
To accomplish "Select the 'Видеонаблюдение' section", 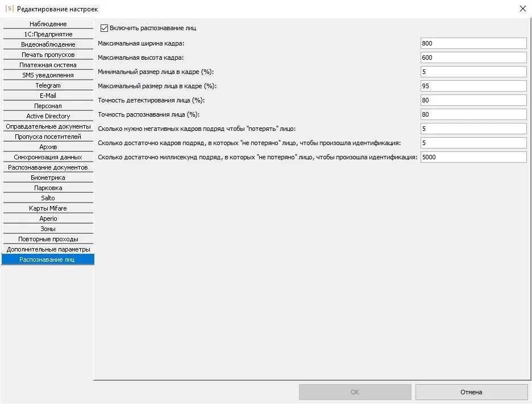I will coord(48,44).
